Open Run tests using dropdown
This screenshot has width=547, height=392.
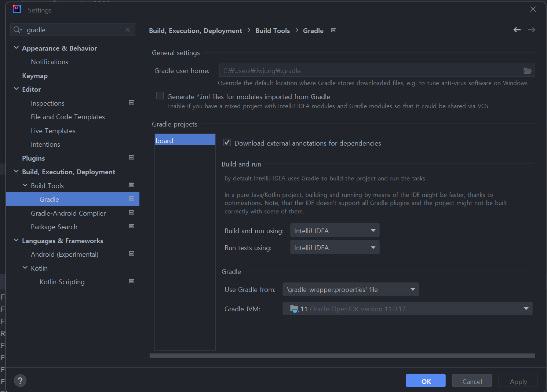tap(335, 247)
